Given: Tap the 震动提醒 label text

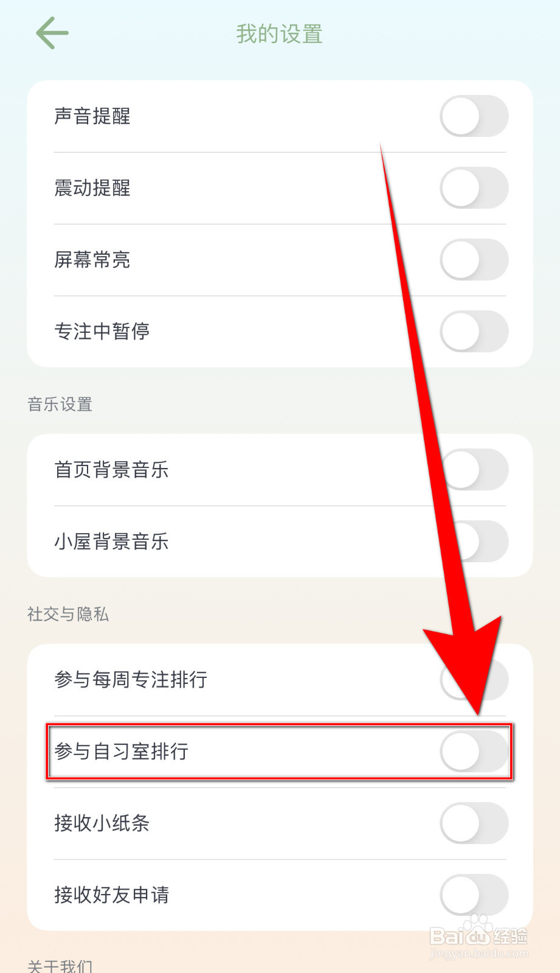Looking at the screenshot, I should pos(92,188).
